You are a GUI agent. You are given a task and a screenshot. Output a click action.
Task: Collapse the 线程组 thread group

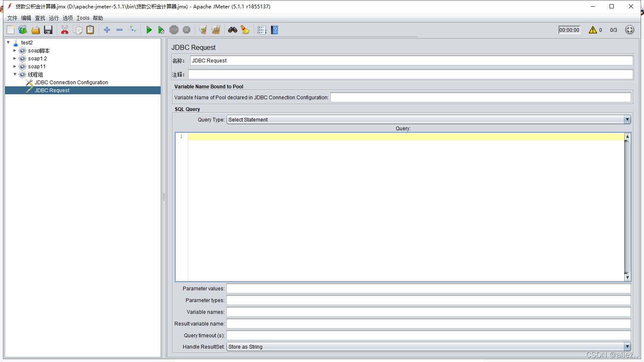pyautogui.click(x=15, y=74)
